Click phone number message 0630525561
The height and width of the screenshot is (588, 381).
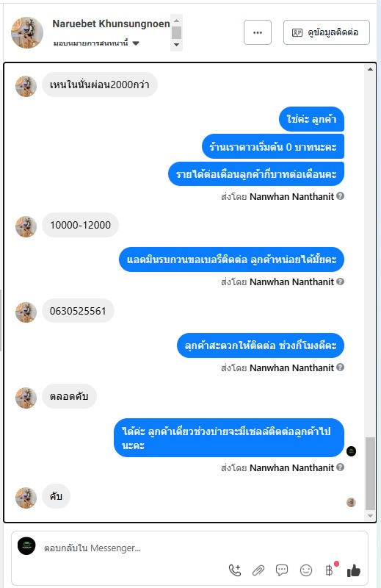coord(78,311)
